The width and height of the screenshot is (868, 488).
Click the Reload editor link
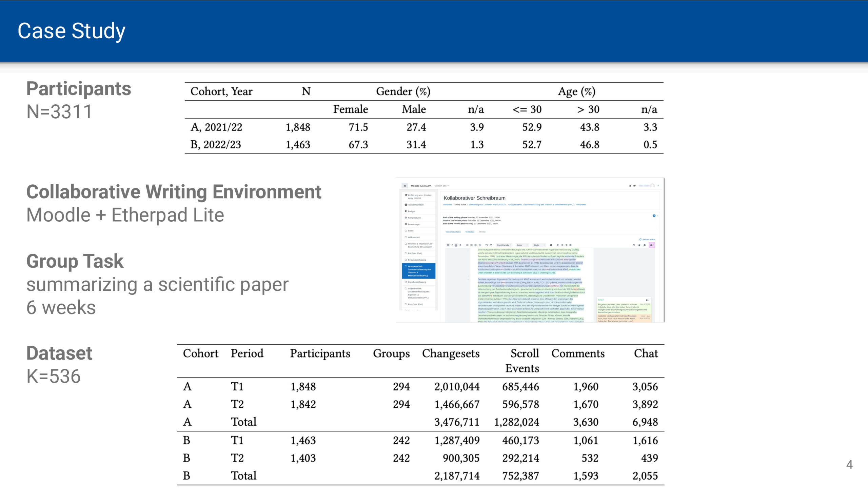(647, 240)
